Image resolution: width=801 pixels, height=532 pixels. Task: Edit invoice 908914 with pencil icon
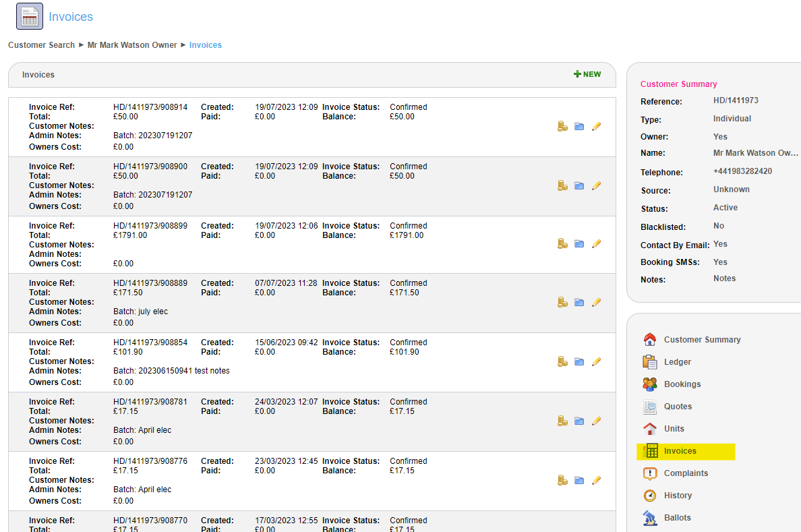596,126
